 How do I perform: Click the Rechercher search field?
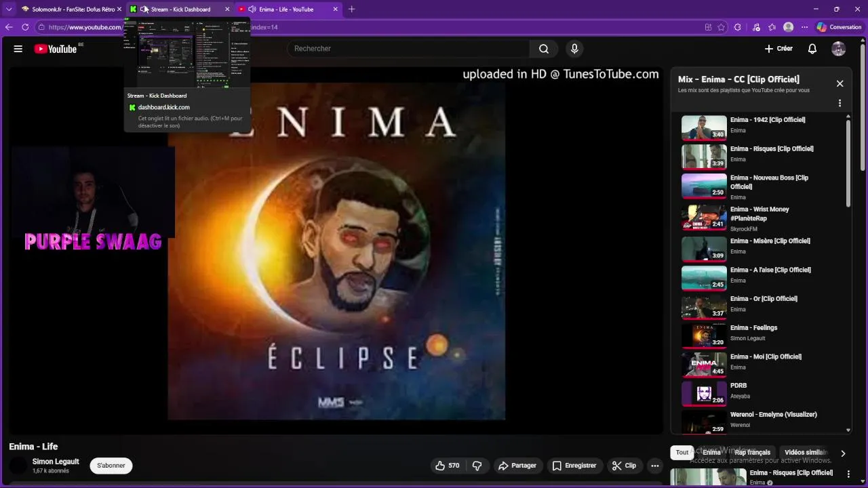408,49
